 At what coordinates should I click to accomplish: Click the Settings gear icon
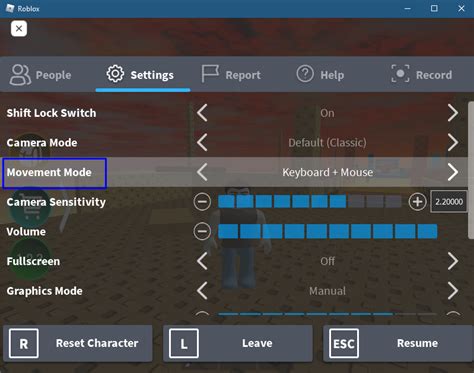point(115,73)
